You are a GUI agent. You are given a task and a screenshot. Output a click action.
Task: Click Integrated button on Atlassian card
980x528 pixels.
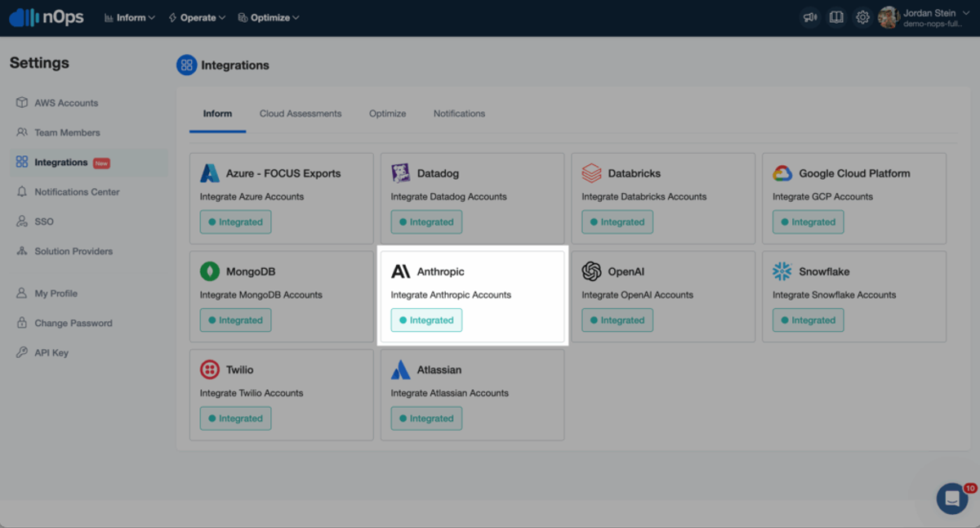[426, 418]
